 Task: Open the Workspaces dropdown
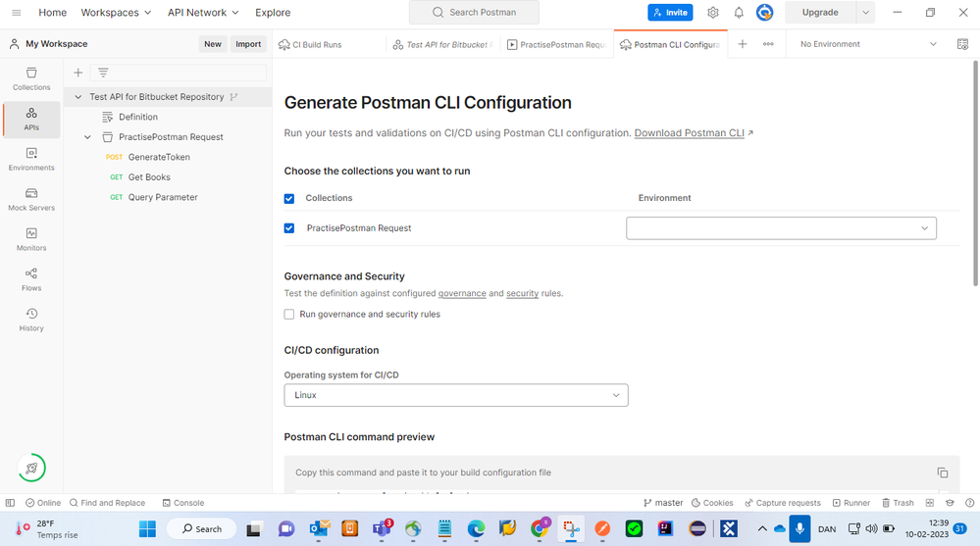point(117,13)
